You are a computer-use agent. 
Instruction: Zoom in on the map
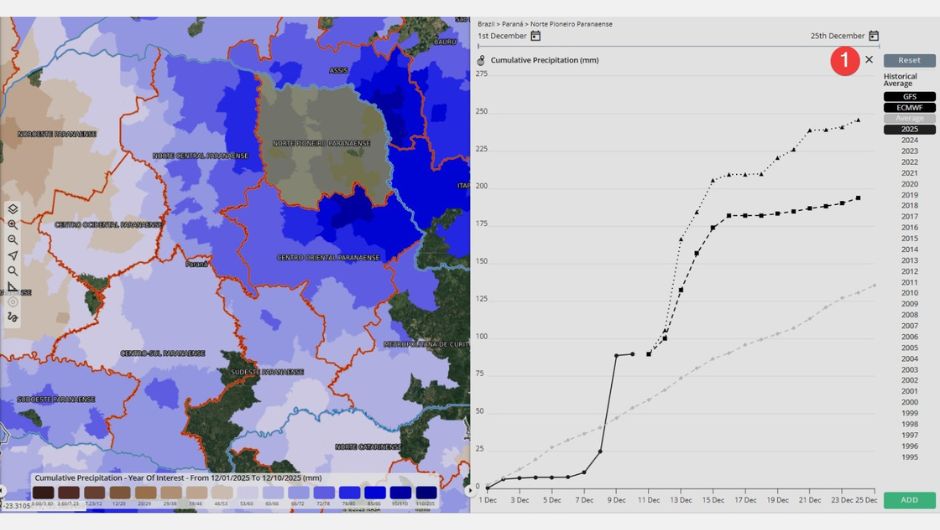coord(13,224)
